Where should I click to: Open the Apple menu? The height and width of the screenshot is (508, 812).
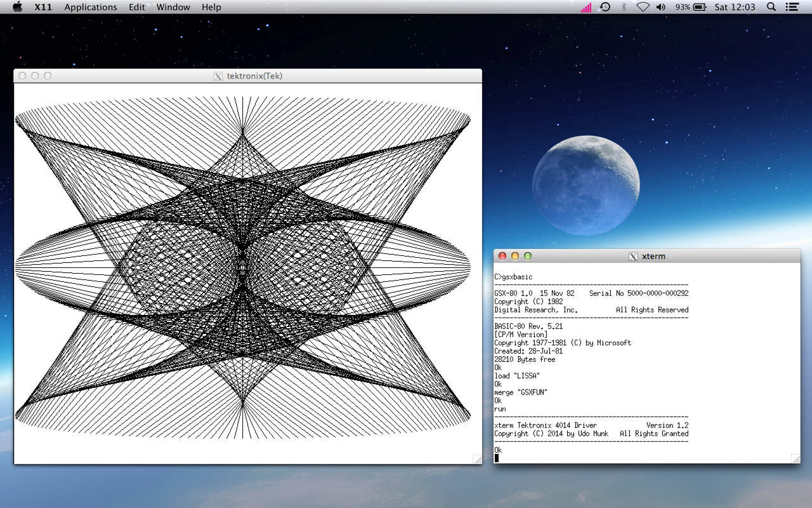pyautogui.click(x=17, y=7)
